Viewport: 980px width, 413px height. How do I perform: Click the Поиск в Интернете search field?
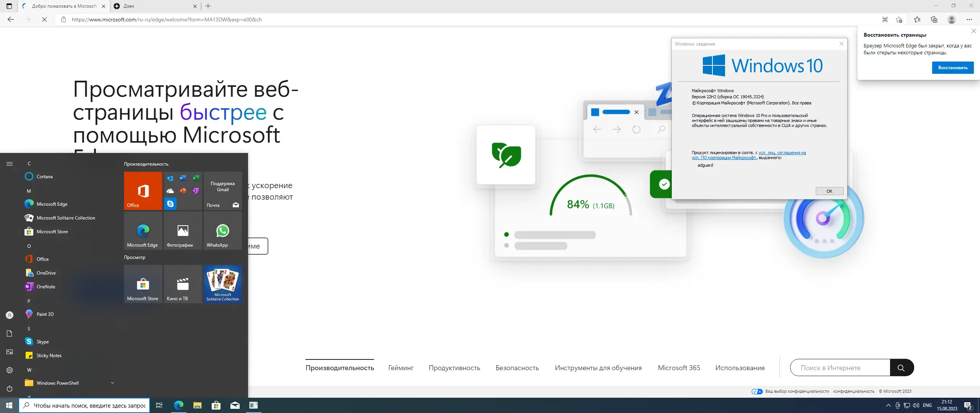click(x=838, y=367)
